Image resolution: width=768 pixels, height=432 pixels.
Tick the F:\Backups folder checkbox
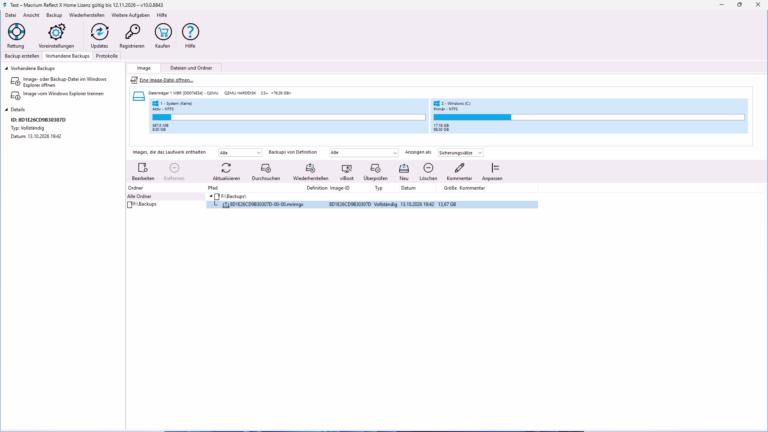click(x=130, y=205)
